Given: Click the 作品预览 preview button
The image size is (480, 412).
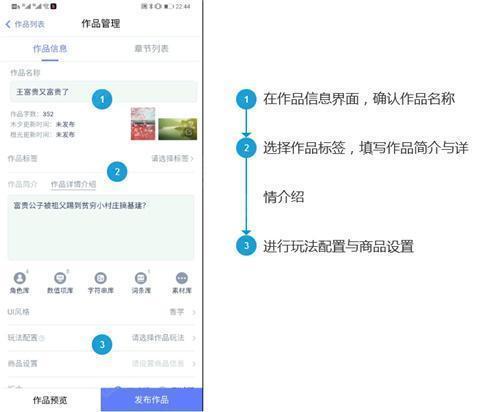Looking at the screenshot, I should (x=50, y=400).
